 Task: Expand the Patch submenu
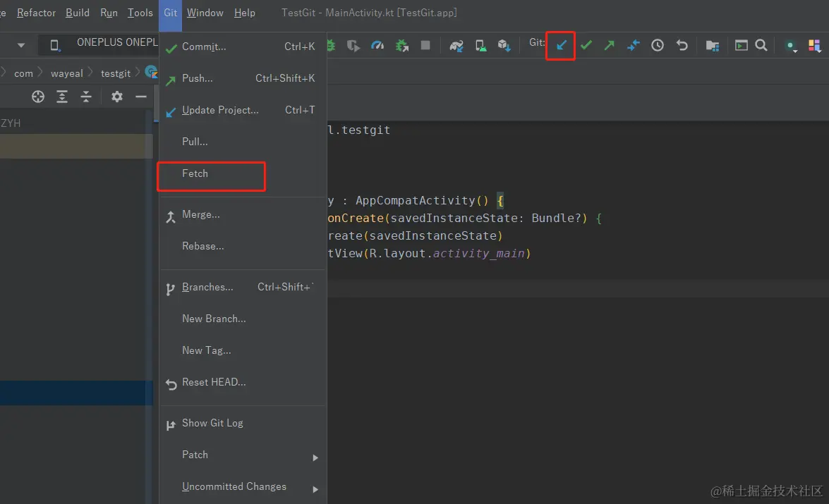[x=243, y=455]
